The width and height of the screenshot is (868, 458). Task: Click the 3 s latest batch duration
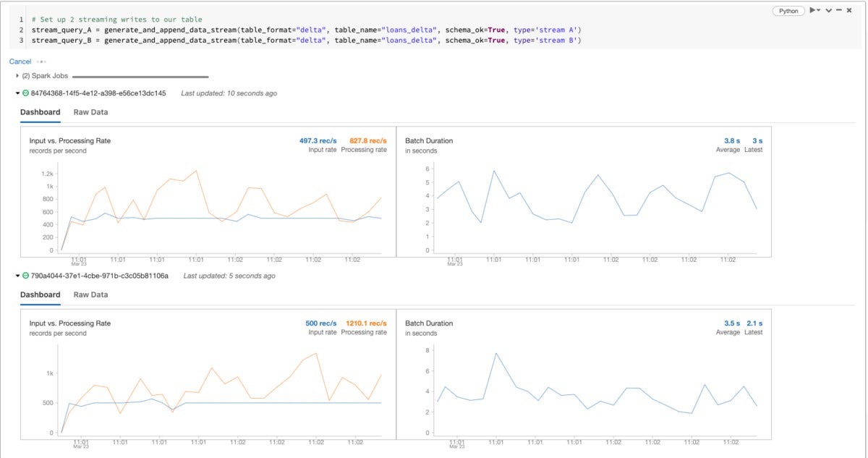coord(757,140)
